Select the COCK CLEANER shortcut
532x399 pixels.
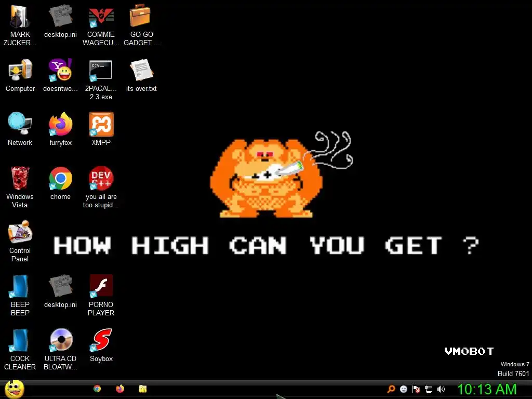click(20, 350)
